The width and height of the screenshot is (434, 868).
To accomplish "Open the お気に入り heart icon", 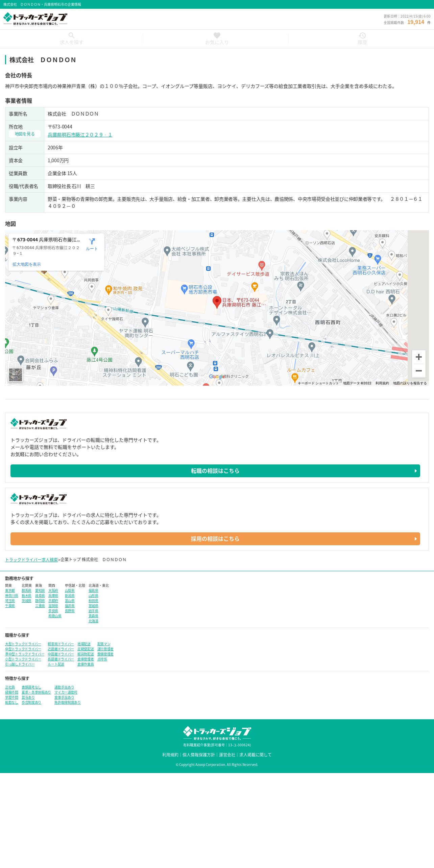I will (x=217, y=35).
